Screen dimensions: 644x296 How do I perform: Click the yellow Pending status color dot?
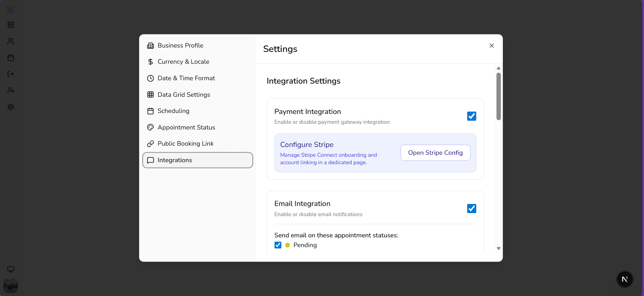pyautogui.click(x=287, y=245)
